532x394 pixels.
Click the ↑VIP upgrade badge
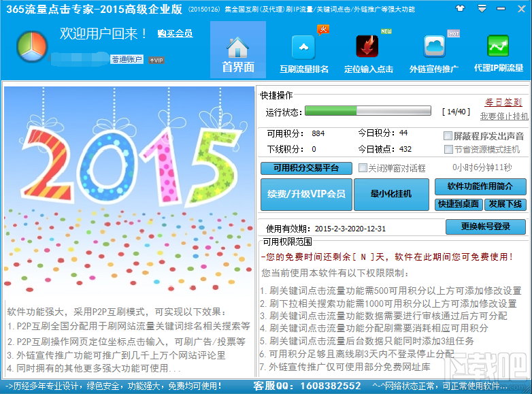[156, 61]
